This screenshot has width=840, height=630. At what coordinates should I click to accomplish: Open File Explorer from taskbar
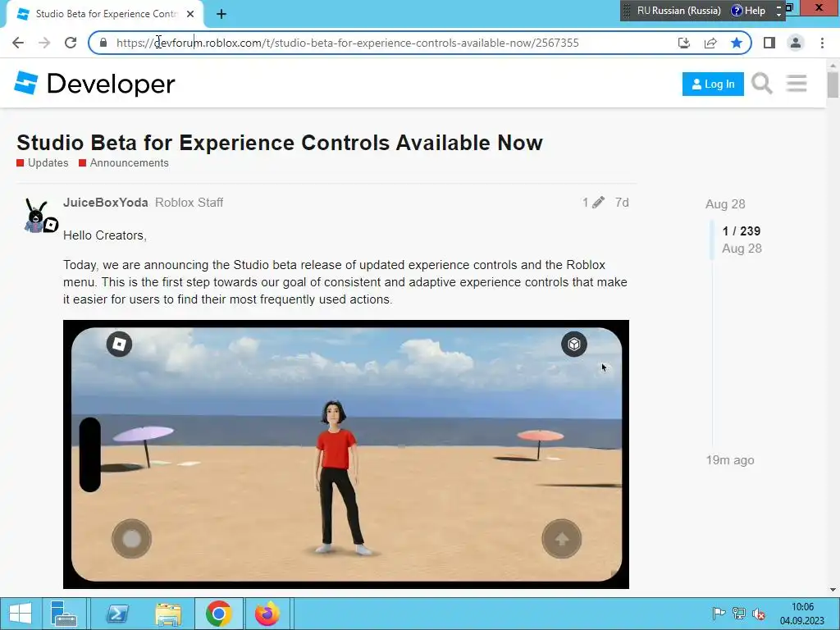point(168,614)
